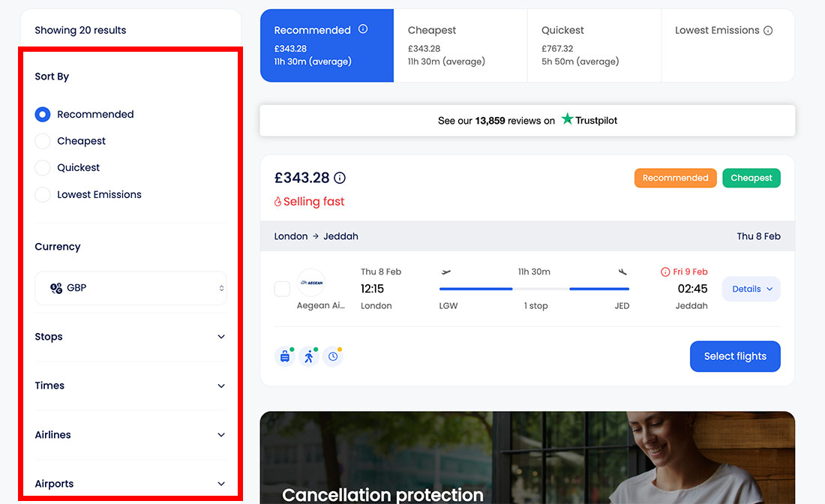Click the info icon beside £343.28 price
Image resolution: width=825 pixels, height=504 pixels.
point(340,178)
